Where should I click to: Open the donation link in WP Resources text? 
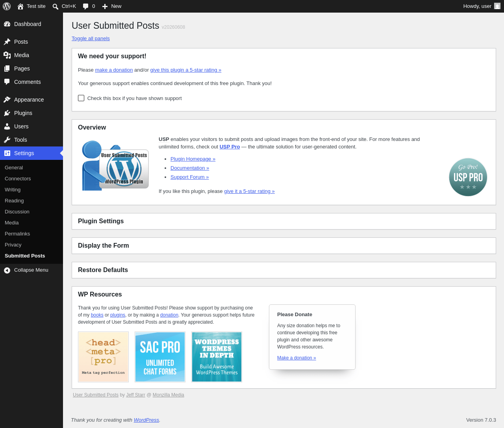tap(169, 315)
